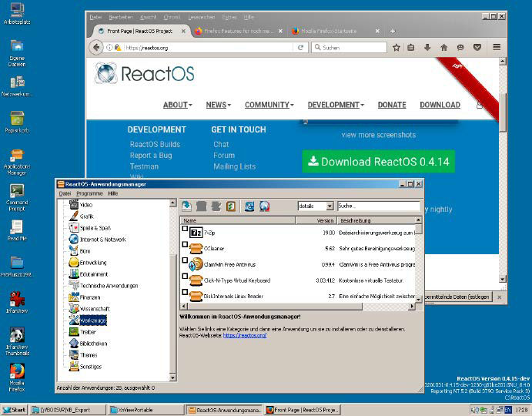Image resolution: width=532 pixels, height=416 pixels.
Task: Click the smiley chat icon in Firefox toolbar
Action: click(460, 48)
